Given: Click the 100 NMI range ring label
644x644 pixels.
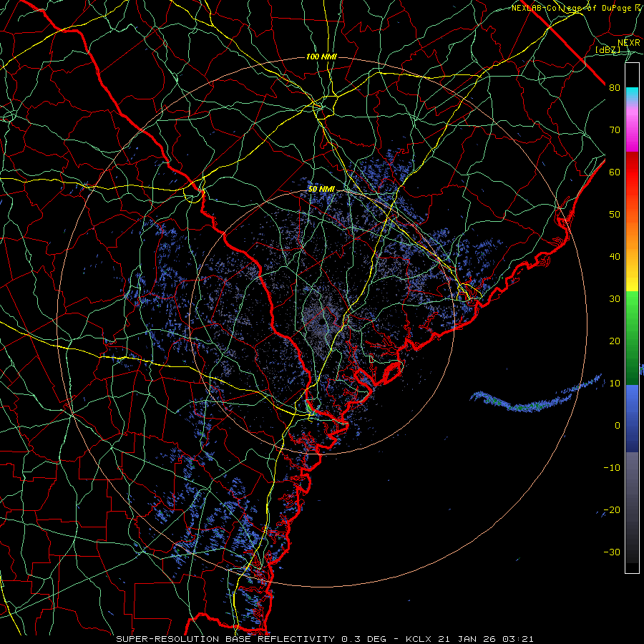Looking at the screenshot, I should coord(321,57).
